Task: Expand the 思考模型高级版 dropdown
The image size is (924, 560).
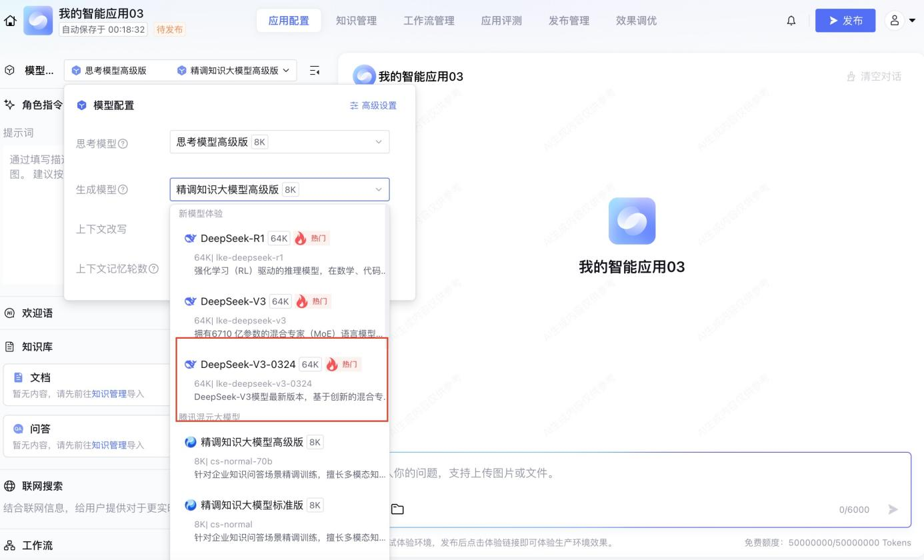Action: point(279,142)
